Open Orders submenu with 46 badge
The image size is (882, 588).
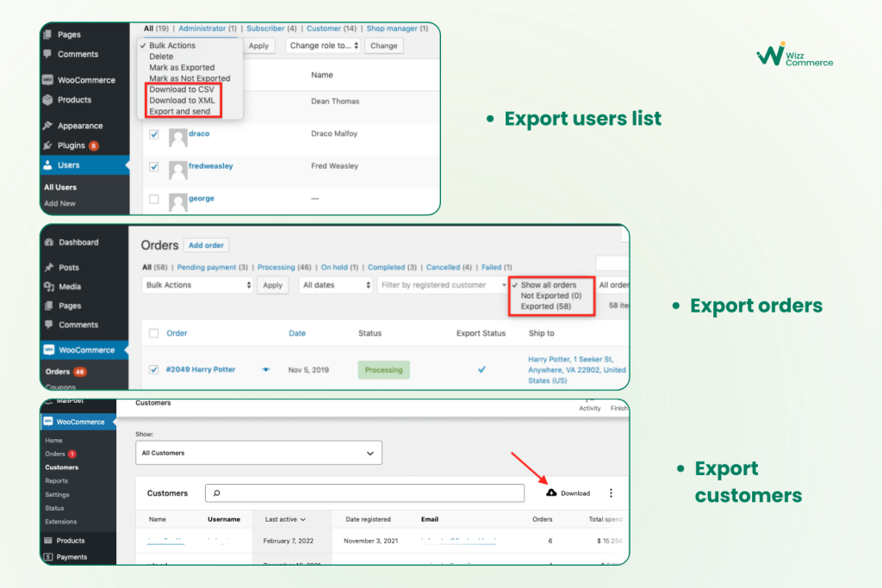65,372
